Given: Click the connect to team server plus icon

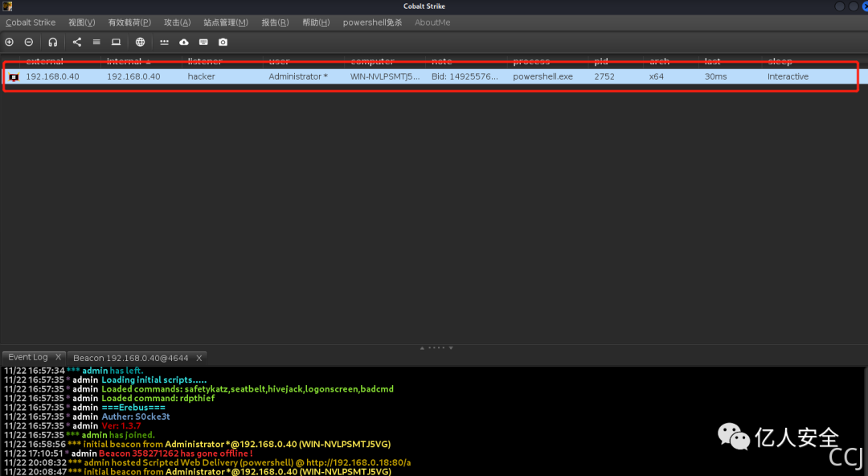Looking at the screenshot, I should pos(10,42).
